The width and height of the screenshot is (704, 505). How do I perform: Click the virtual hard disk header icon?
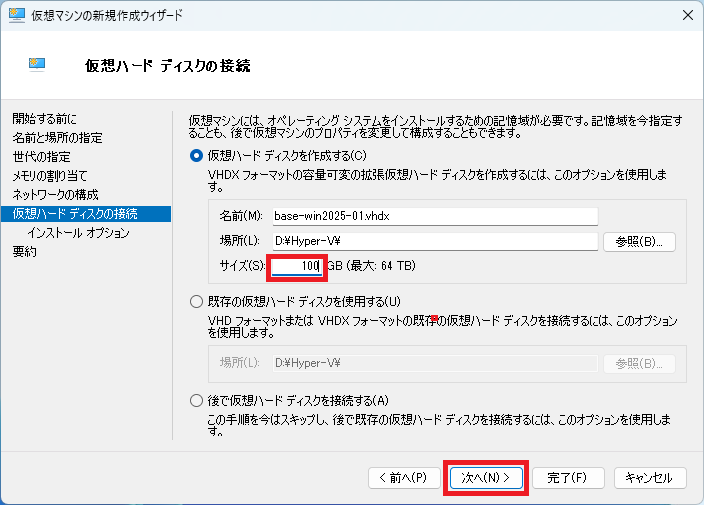tap(37, 65)
